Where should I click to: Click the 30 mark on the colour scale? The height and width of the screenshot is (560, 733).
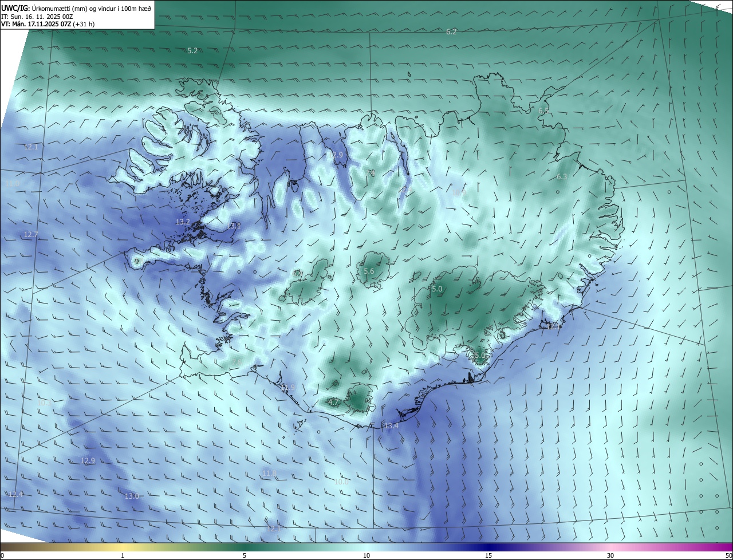pos(610,555)
